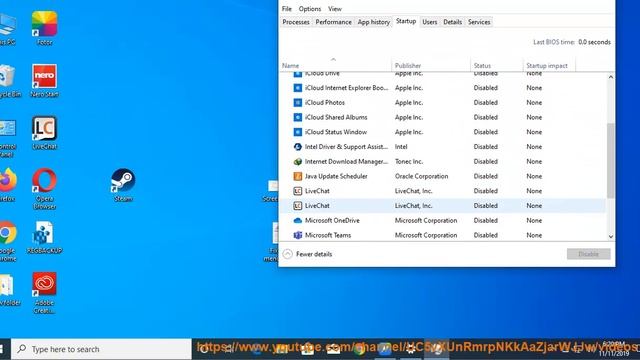The width and height of the screenshot is (640, 360).
Task: Open the REGBACKUP desktop file
Action: (x=44, y=238)
